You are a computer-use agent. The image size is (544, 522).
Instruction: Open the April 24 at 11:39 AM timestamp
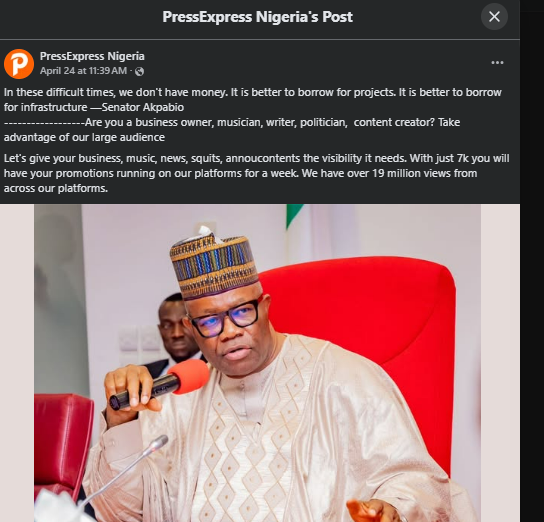click(x=83, y=71)
